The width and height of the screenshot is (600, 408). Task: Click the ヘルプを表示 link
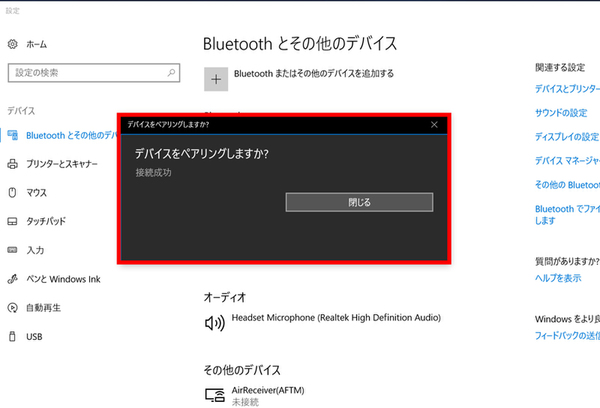click(x=558, y=278)
